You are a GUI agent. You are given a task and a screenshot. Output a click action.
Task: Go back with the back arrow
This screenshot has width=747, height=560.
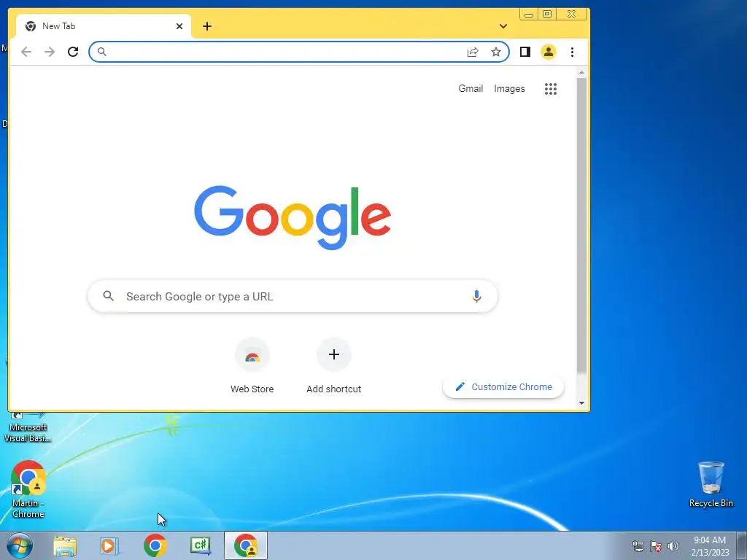pyautogui.click(x=26, y=52)
